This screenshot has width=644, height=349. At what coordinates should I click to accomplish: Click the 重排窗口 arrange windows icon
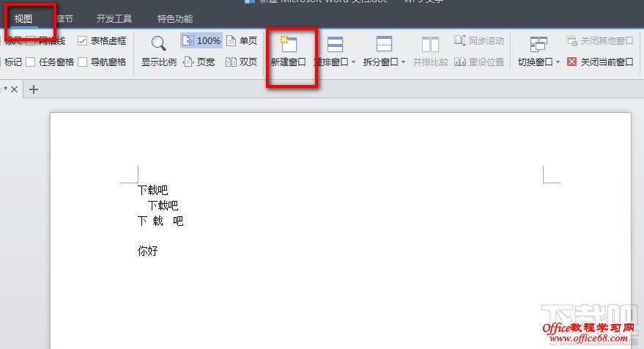335,44
